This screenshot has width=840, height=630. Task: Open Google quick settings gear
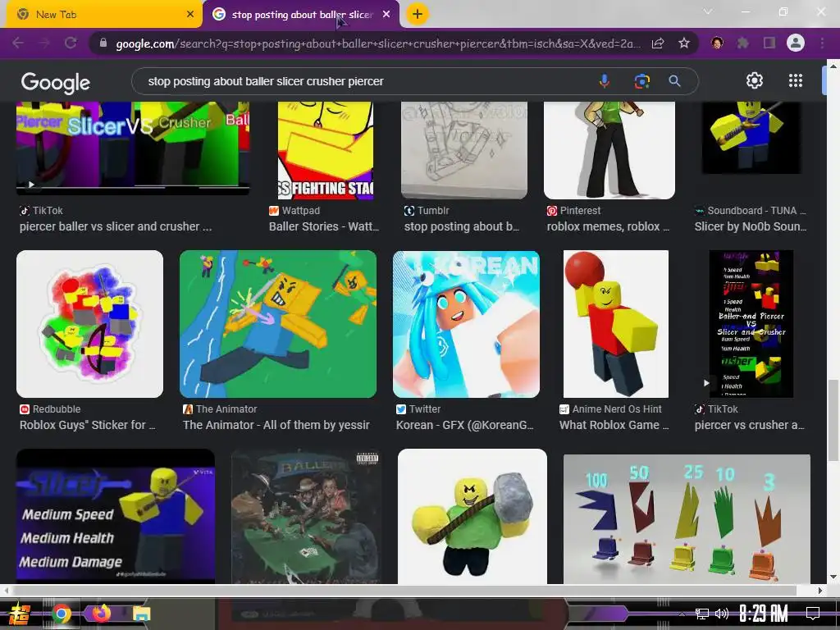[755, 81]
